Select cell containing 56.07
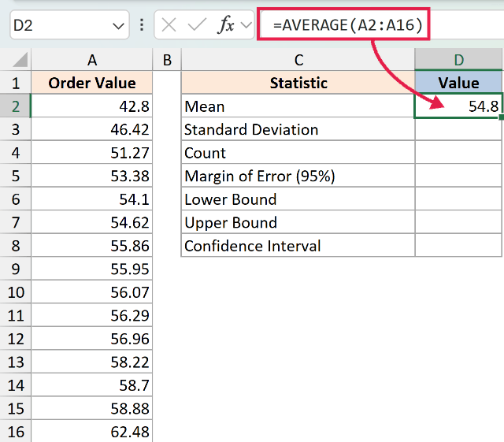This screenshot has height=442, width=504. 91,292
